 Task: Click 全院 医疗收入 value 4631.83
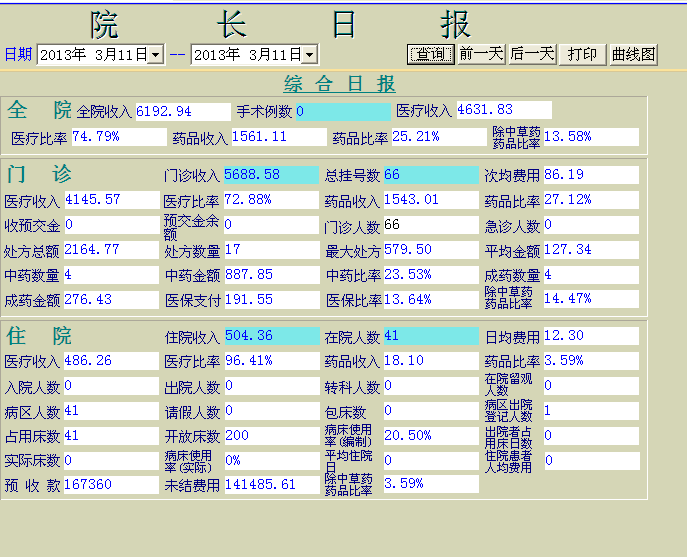[504, 110]
